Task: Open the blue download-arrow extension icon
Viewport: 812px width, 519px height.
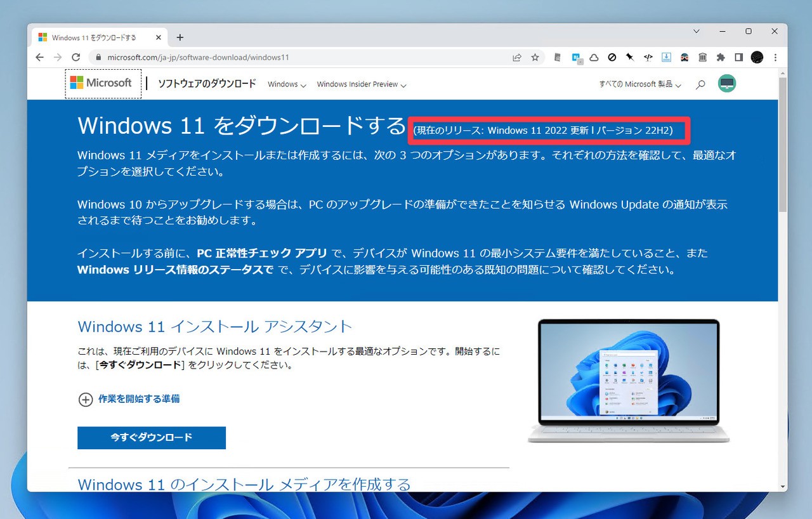Action: tap(667, 57)
